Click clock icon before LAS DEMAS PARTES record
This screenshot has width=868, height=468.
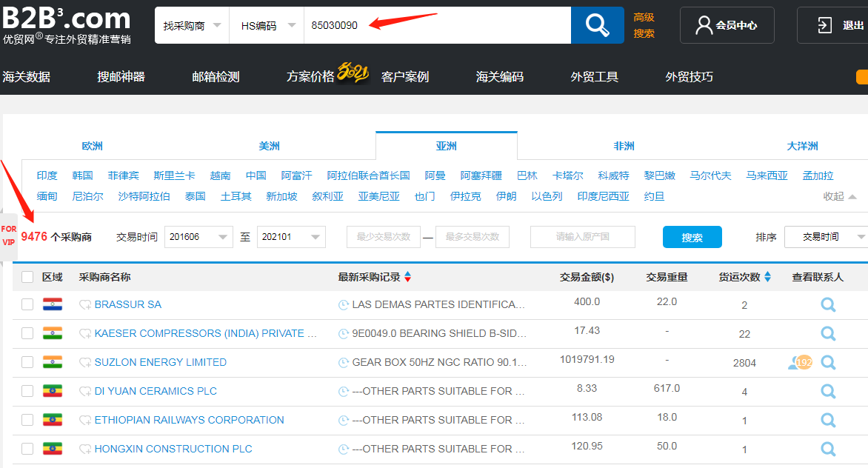343,305
